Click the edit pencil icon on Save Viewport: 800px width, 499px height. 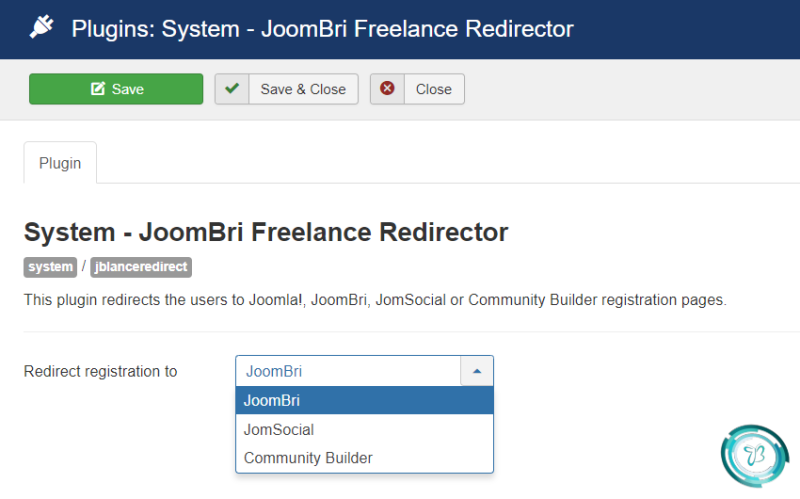click(x=97, y=89)
